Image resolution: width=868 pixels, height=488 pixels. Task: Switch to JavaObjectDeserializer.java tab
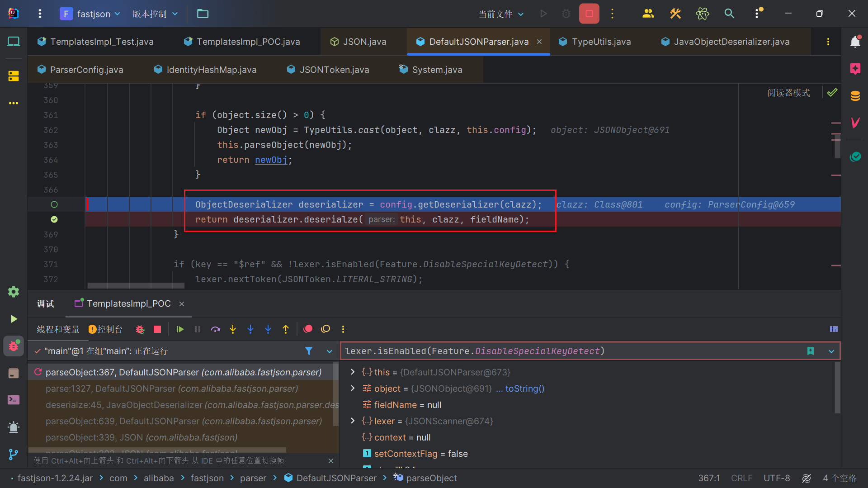tap(725, 42)
